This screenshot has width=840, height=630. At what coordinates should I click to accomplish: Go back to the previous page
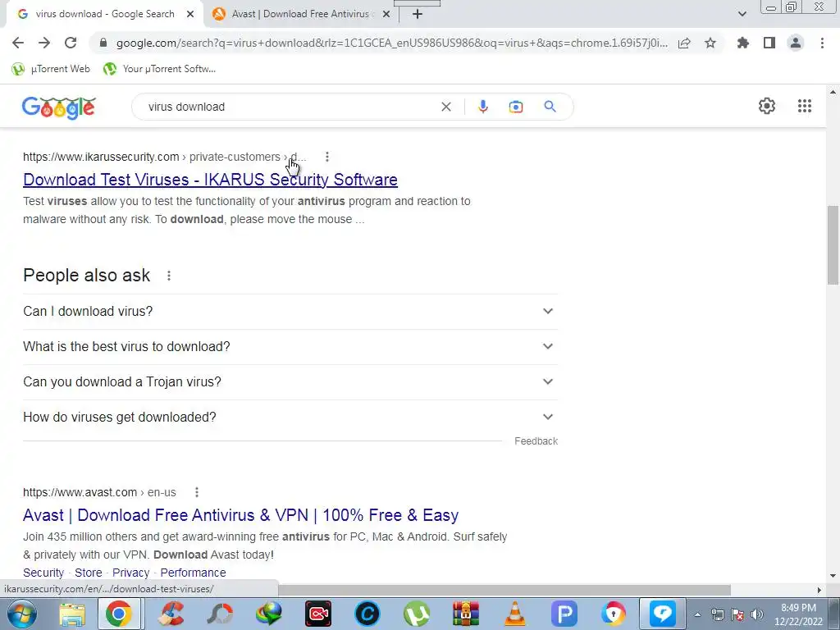point(18,43)
